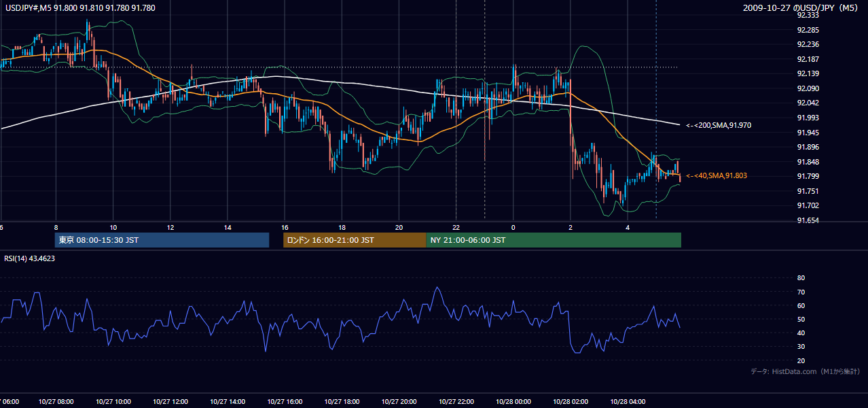
Task: Click hour tick 16 below the price chart
Action: [285, 227]
